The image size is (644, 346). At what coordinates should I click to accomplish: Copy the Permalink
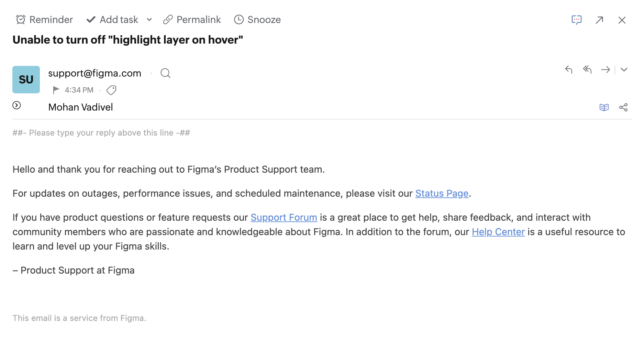pyautogui.click(x=192, y=20)
